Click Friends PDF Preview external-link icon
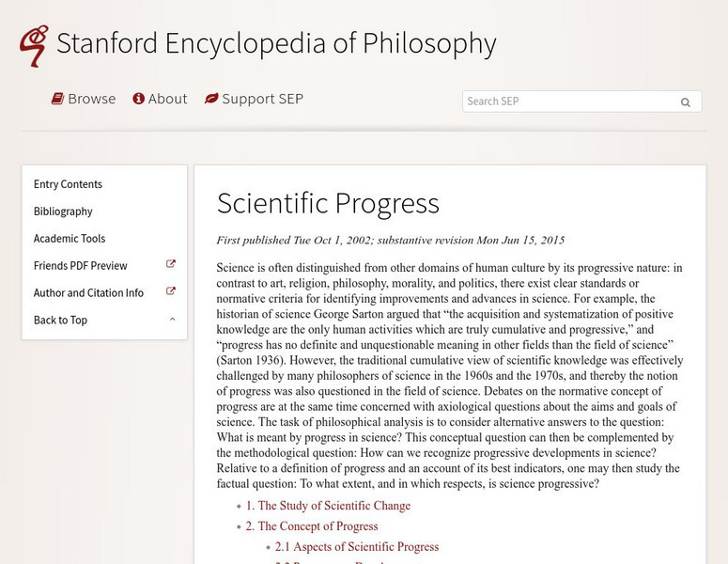 171,265
